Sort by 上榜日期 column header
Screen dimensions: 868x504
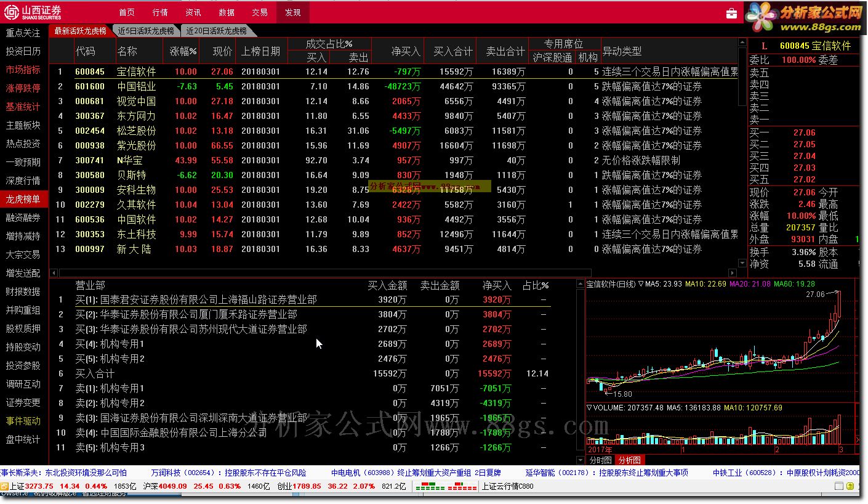pos(261,52)
